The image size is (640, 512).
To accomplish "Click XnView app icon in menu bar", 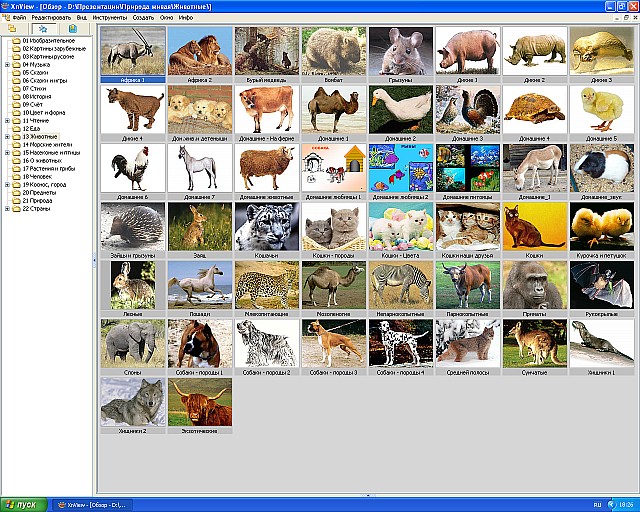I will point(6,18).
